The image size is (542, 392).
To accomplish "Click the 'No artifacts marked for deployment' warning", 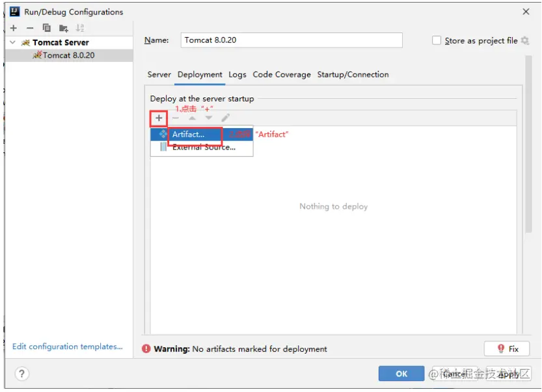I will click(x=260, y=349).
